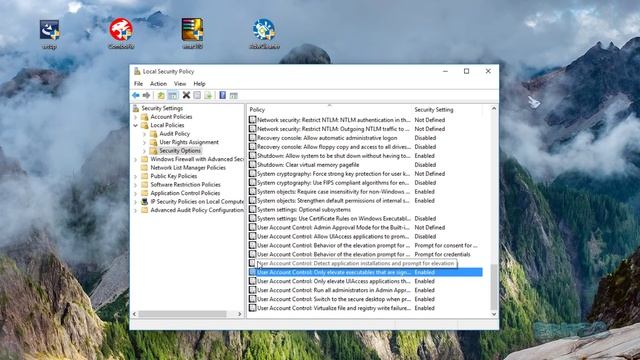Viewport: 640px width, 360px height.
Task: Toggle the Show/Hide Action Pane icon
Action: click(233, 95)
